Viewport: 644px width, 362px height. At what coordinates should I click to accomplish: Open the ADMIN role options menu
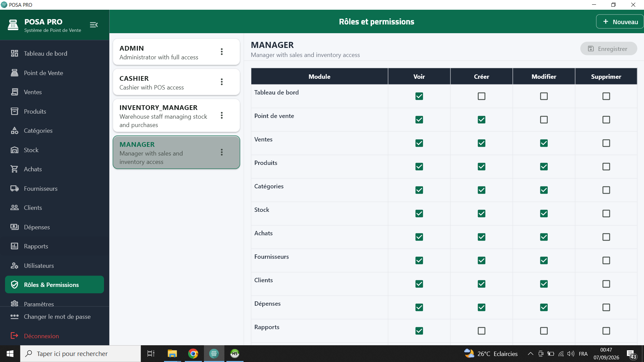(222, 52)
